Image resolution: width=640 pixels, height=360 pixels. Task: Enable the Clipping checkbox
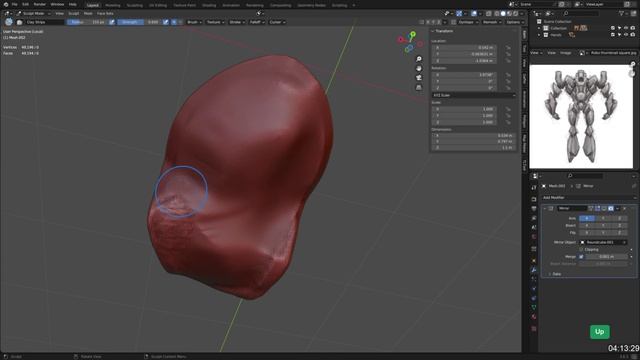point(581,249)
